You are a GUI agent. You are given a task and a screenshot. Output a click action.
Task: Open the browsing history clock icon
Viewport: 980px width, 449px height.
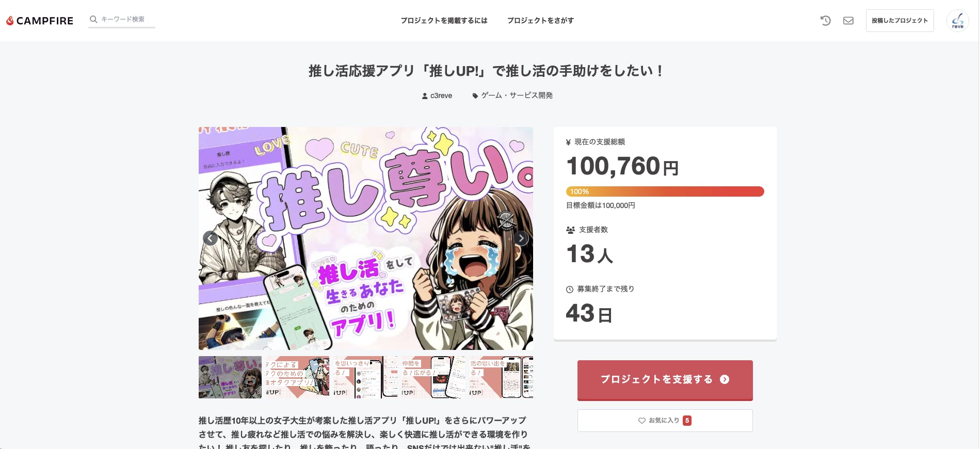click(x=825, y=21)
